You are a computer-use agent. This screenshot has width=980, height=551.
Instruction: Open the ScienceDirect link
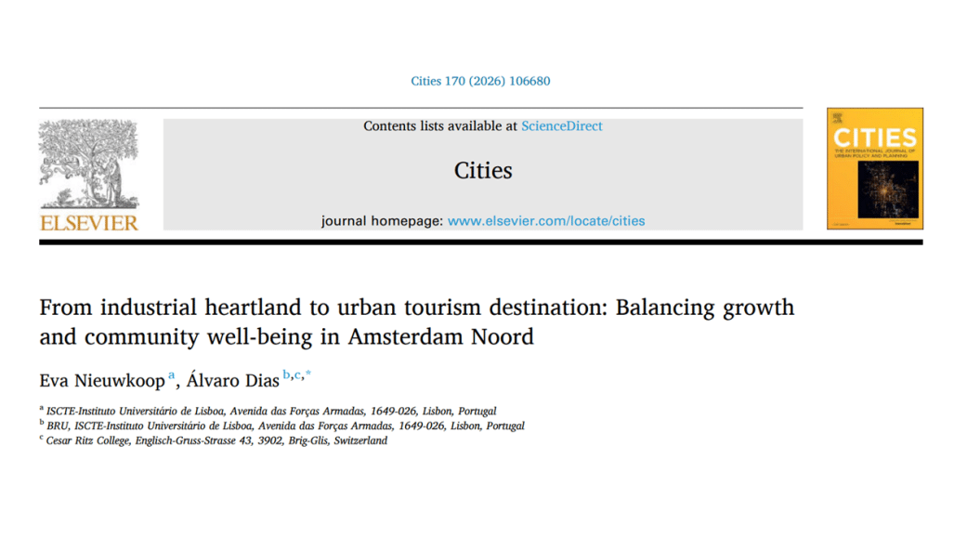coord(562,126)
